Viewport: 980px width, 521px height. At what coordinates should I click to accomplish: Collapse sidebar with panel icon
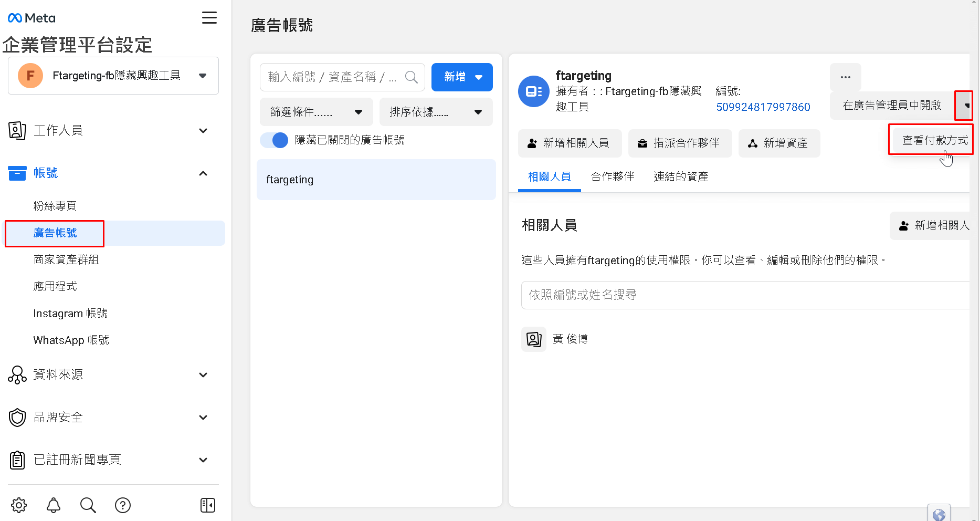pos(208,505)
